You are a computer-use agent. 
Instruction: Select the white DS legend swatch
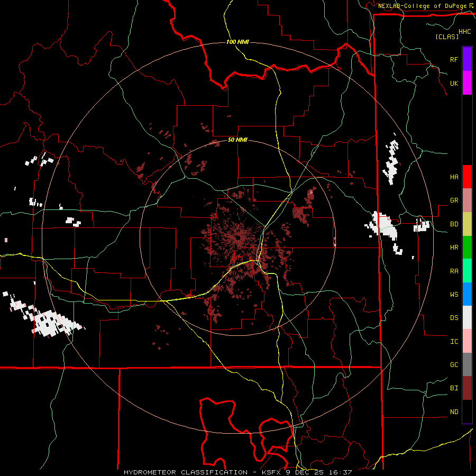(x=467, y=317)
